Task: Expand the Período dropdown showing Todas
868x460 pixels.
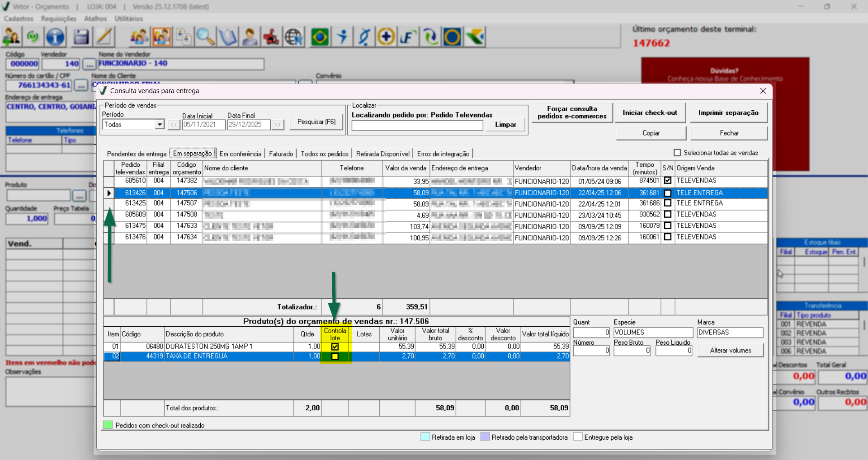Action: [159, 124]
